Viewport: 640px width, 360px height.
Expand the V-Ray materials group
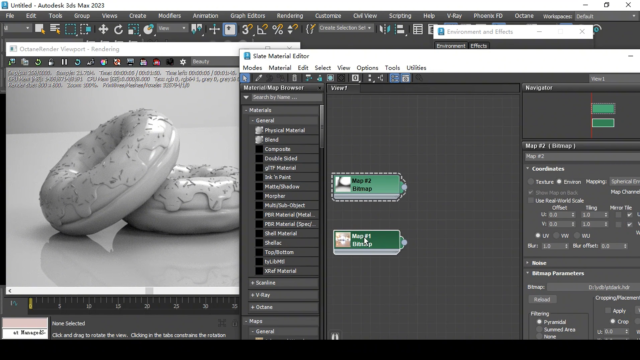253,295
